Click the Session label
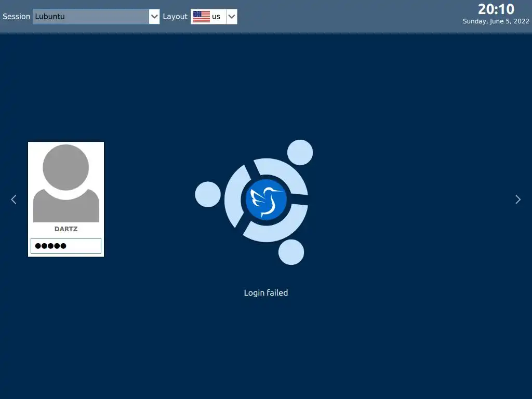The width and height of the screenshot is (532, 399). tap(16, 16)
